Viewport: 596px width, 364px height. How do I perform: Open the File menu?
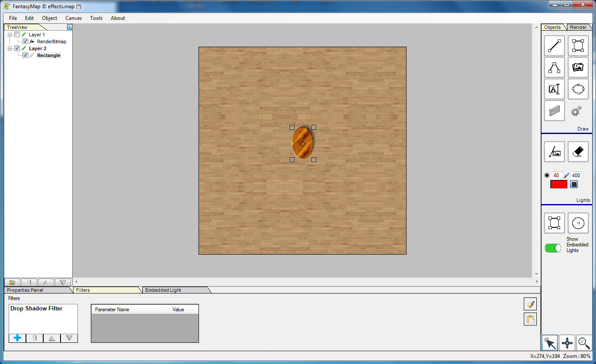click(13, 18)
